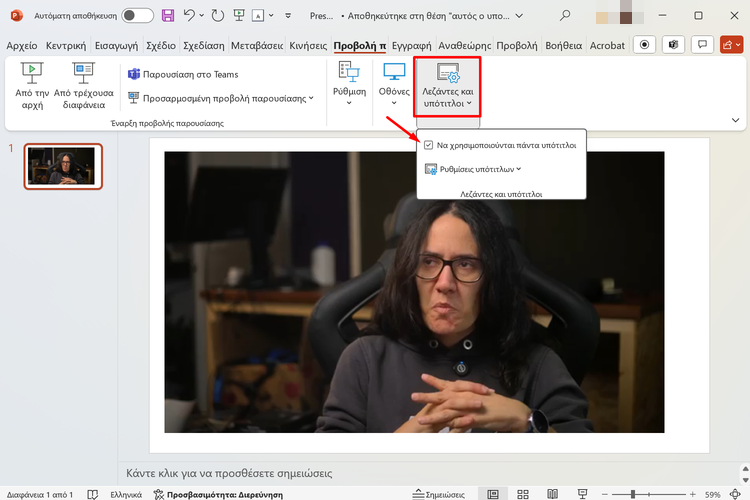Customize the Quick Access Toolbar dropdown
This screenshot has width=750, height=500.
288,16
